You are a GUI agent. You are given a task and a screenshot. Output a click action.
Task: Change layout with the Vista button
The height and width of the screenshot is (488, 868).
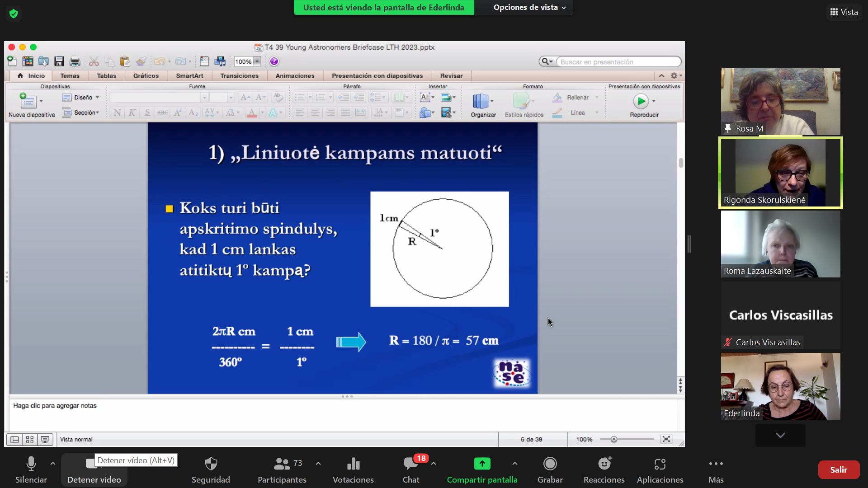(x=844, y=12)
